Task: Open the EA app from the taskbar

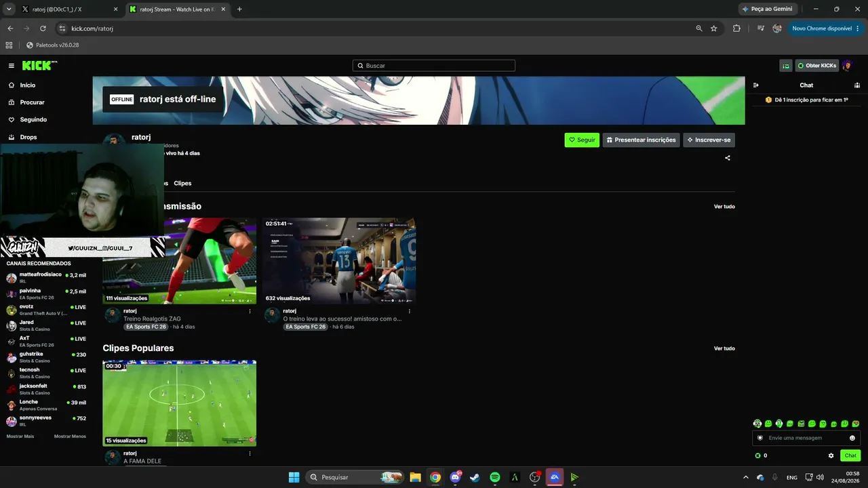Action: coord(555,477)
